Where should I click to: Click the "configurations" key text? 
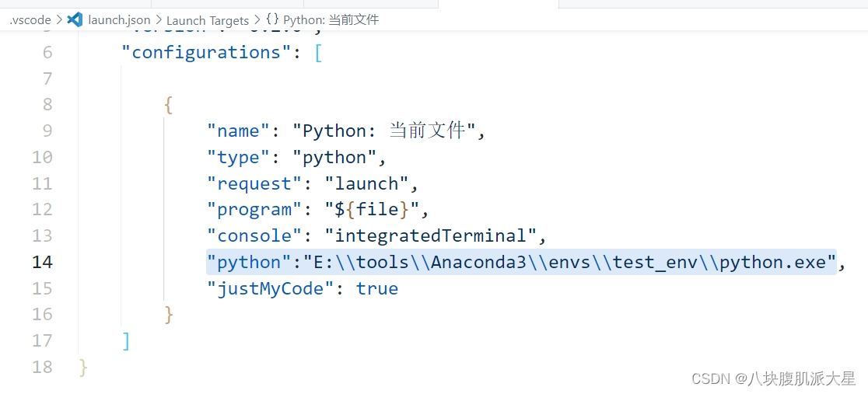coord(205,53)
